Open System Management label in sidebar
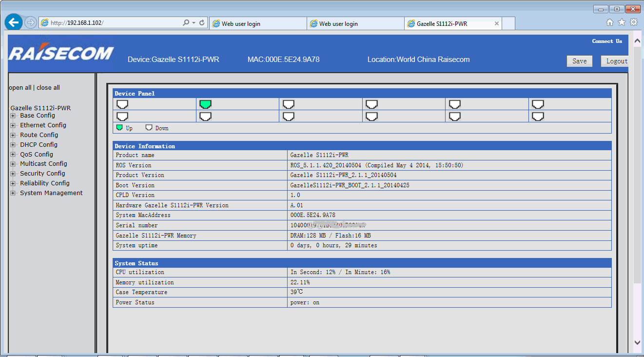 [51, 193]
